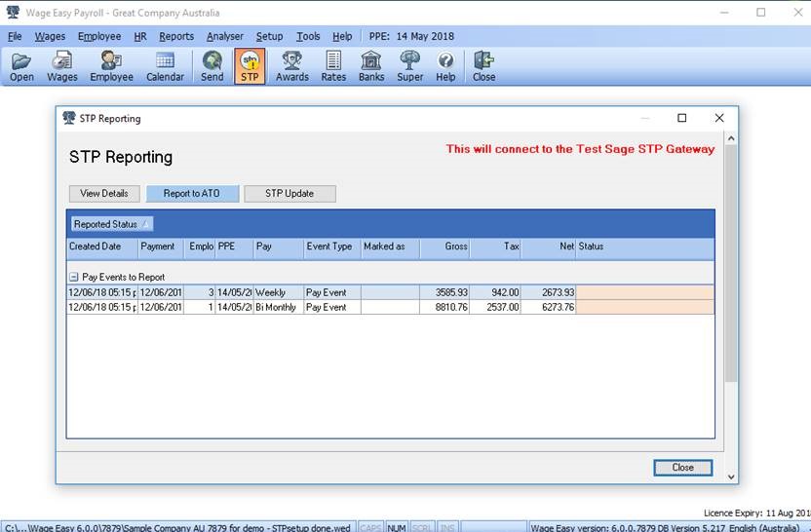
Task: Select Status cell of Bi Monthly row
Action: [x=645, y=307]
